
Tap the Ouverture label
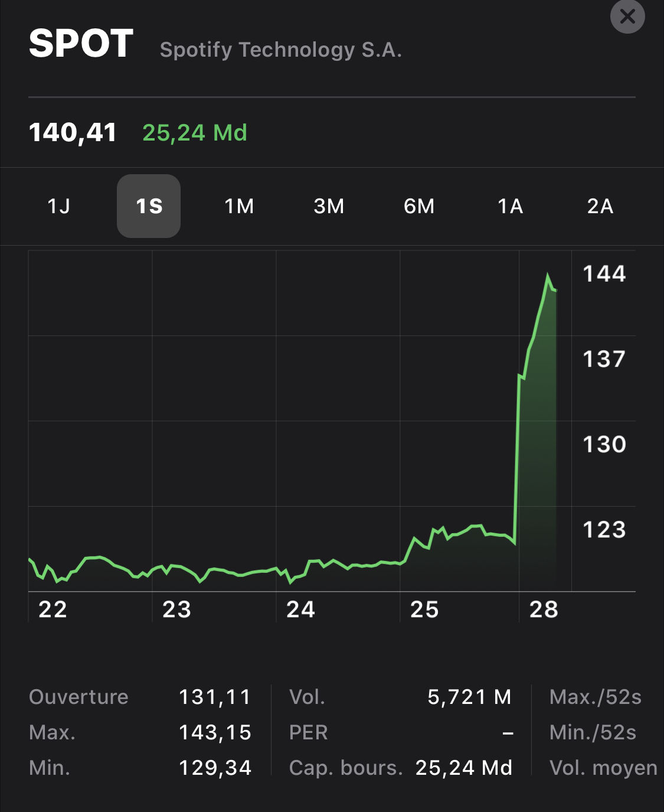coord(78,697)
